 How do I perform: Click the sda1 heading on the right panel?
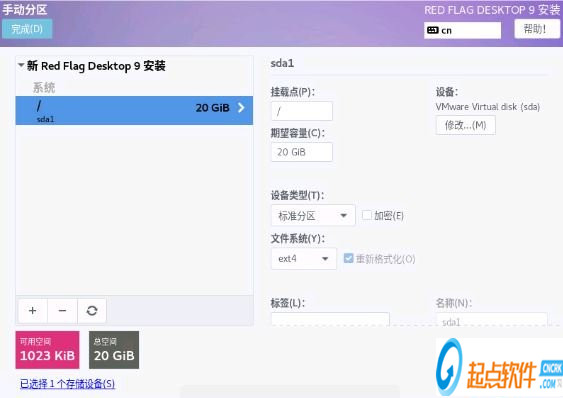282,63
